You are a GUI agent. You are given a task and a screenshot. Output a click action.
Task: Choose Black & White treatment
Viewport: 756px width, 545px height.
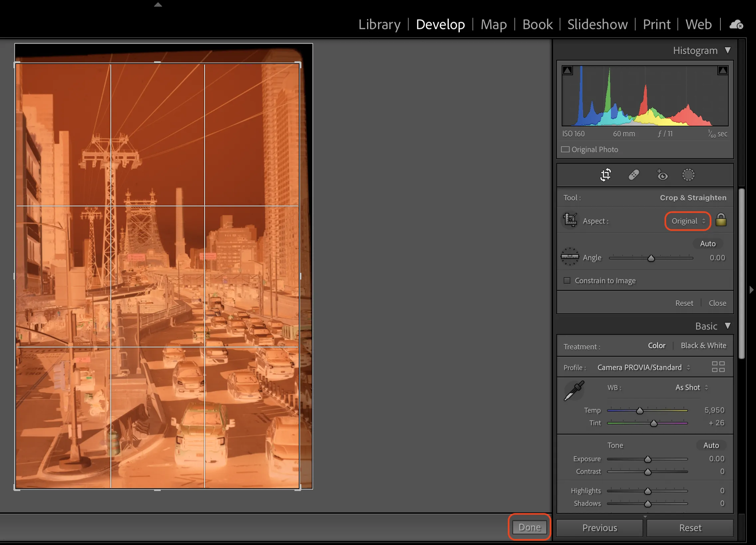click(x=703, y=345)
